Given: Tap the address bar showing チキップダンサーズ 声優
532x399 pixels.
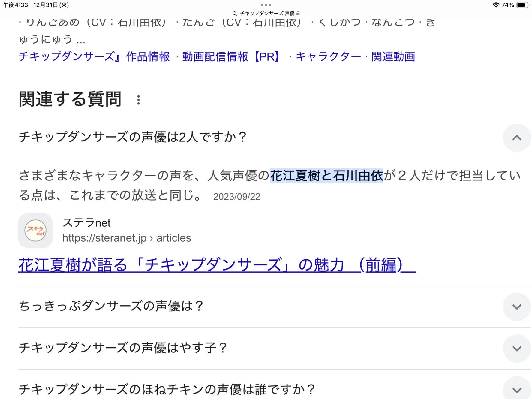Looking at the screenshot, I should pos(266,14).
